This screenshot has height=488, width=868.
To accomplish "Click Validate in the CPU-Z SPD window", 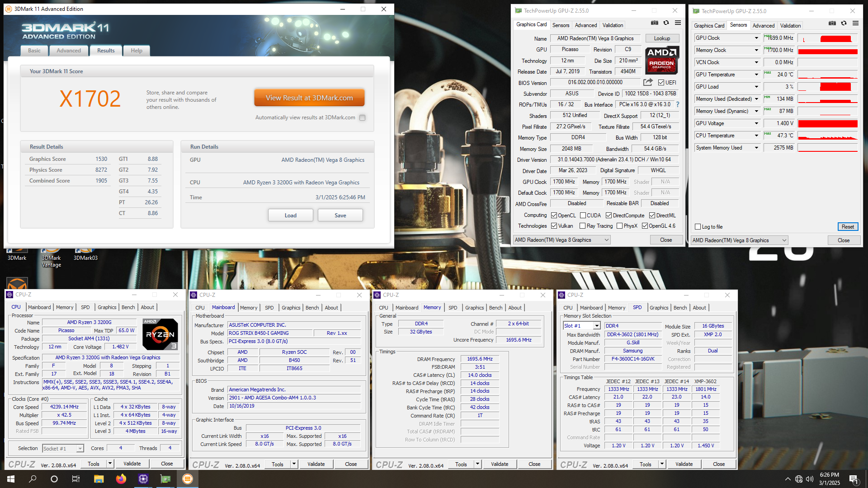I will coord(684,464).
